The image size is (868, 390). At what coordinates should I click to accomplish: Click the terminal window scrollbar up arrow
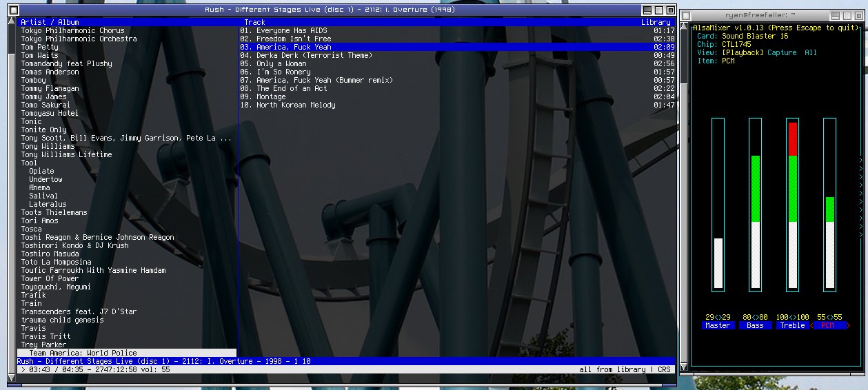pyautogui.click(x=685, y=27)
